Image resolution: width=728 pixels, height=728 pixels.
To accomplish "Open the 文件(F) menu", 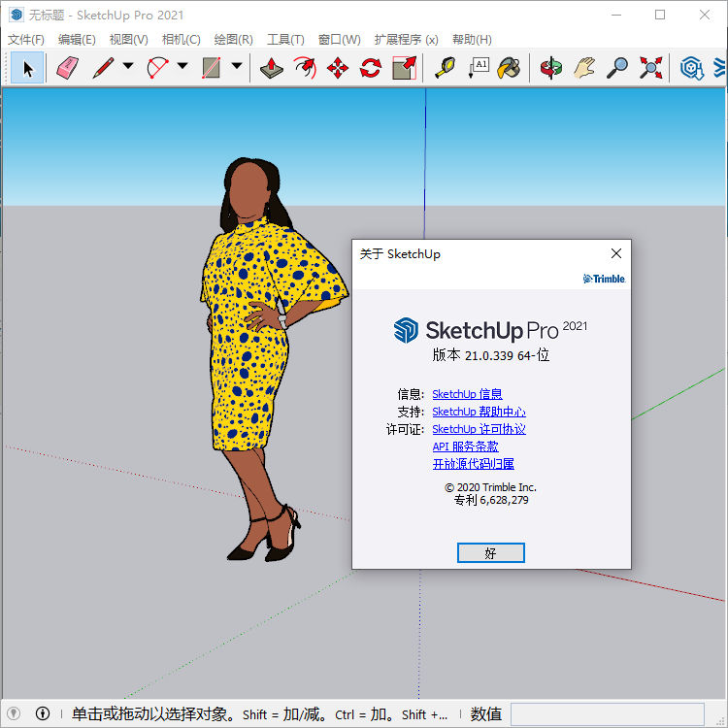I will click(26, 40).
